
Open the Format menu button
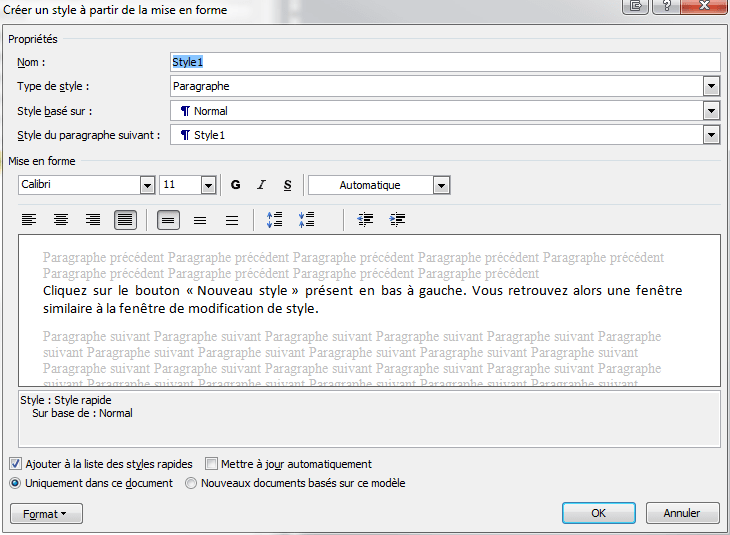(46, 514)
